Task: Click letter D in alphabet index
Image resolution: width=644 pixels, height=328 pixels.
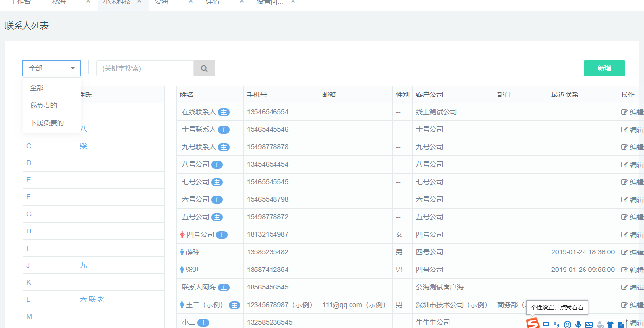Action: (x=29, y=163)
